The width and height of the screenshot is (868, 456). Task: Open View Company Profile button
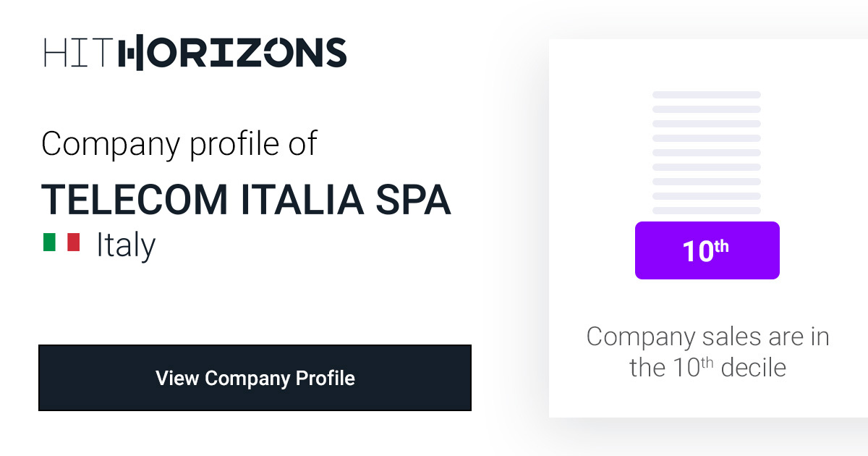[255, 378]
